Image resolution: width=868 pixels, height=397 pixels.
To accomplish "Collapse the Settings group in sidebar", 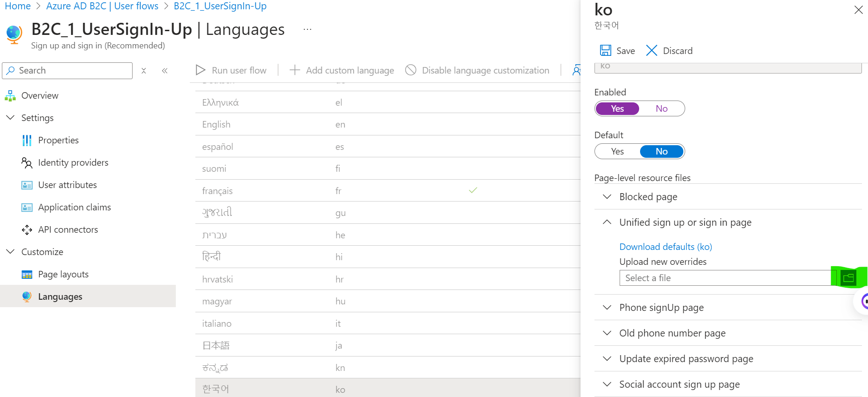I will coord(10,118).
